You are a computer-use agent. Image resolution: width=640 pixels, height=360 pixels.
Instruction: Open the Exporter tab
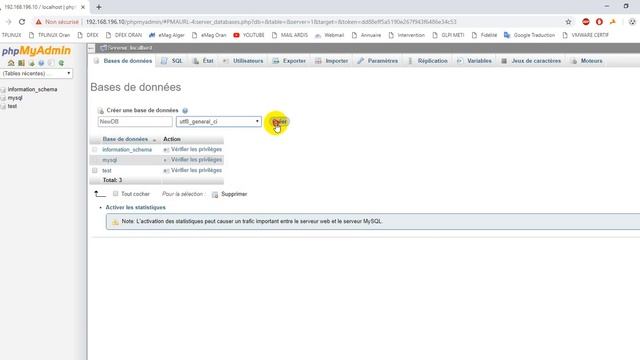coord(289,61)
